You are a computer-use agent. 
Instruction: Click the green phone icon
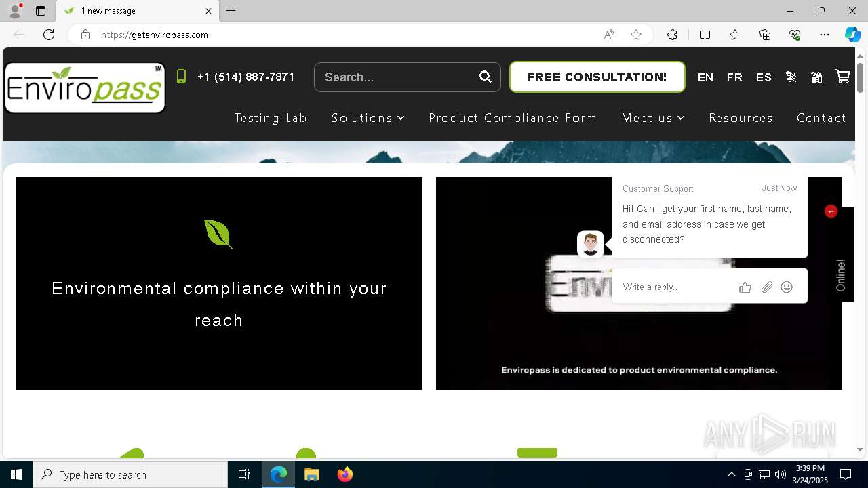pyautogui.click(x=181, y=77)
